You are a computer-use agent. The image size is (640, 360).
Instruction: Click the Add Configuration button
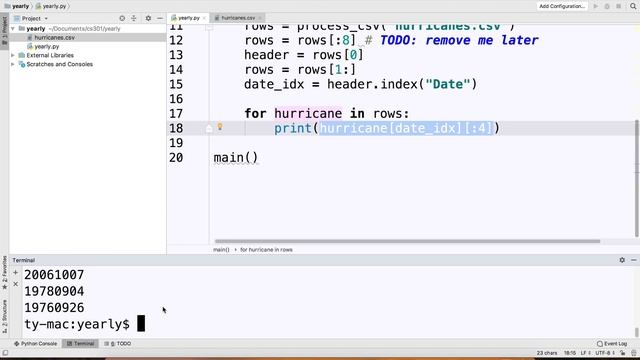tap(562, 6)
